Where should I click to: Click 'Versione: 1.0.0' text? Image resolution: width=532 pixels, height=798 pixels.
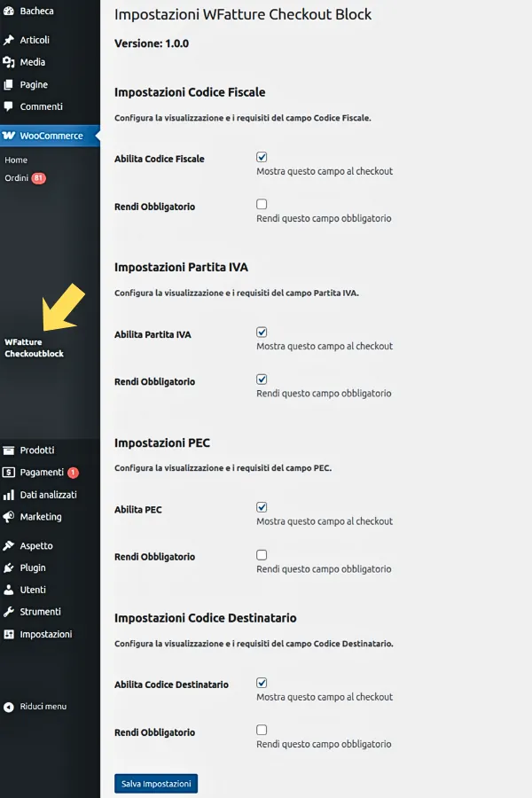click(x=152, y=43)
